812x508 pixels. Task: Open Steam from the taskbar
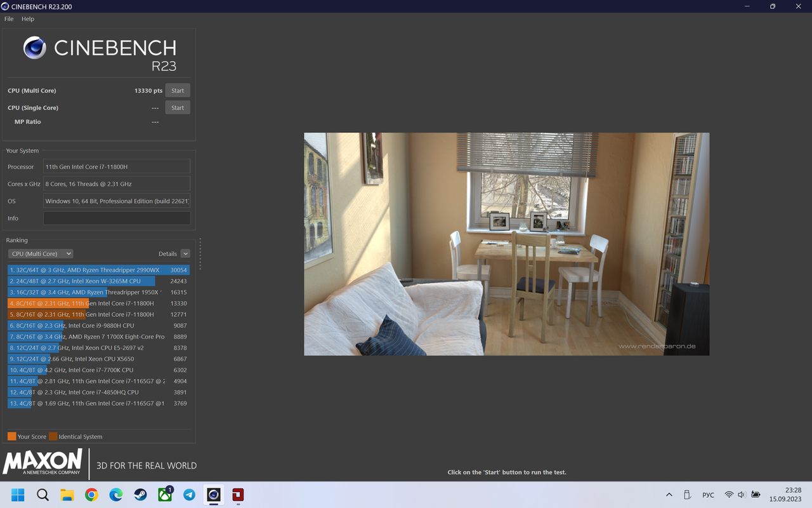coord(140,495)
